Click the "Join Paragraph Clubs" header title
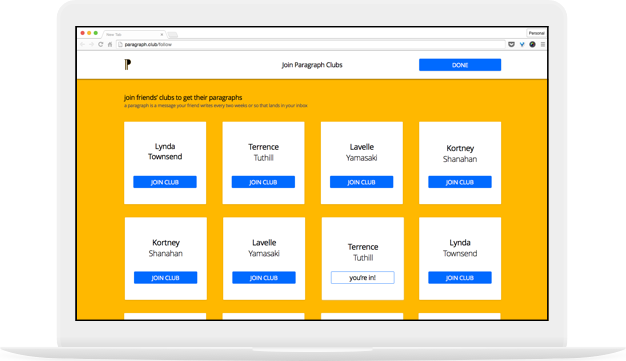Viewport: 626px width, 361px height. (312, 65)
